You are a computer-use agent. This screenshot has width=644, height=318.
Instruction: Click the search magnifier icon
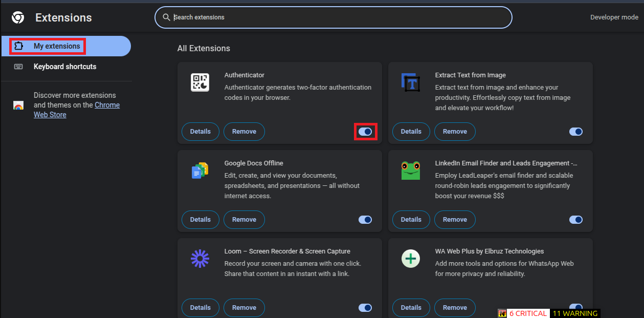pos(166,17)
